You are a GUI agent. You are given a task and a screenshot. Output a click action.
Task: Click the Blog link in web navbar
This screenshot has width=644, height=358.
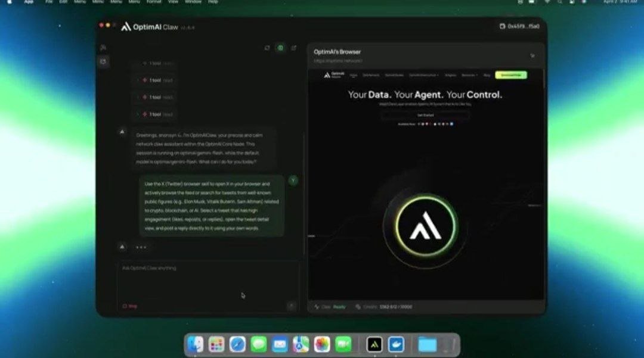(x=487, y=75)
